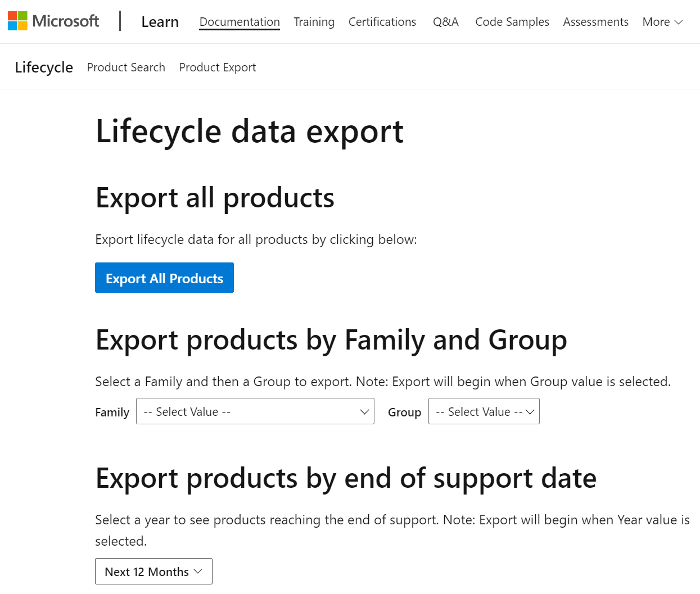The image size is (700, 594).
Task: Click the chevron icon next to More
Action: point(679,22)
